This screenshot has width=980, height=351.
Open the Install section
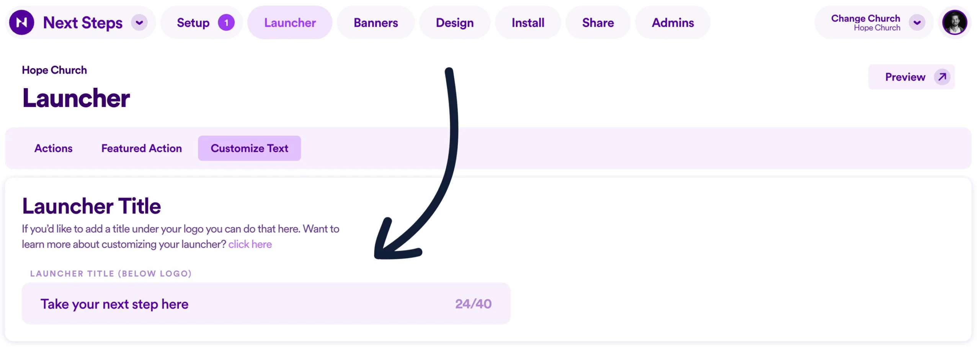pyautogui.click(x=528, y=23)
